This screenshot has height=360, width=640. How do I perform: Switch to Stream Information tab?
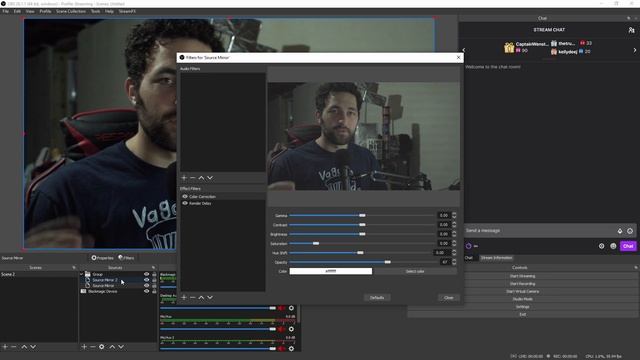pyautogui.click(x=496, y=258)
